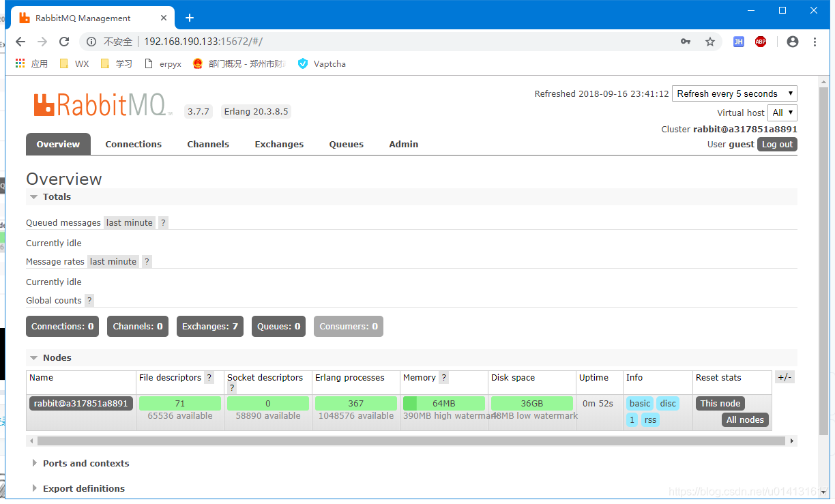Click the Channels: 0 count button
This screenshot has width=835, height=504.
click(x=138, y=327)
